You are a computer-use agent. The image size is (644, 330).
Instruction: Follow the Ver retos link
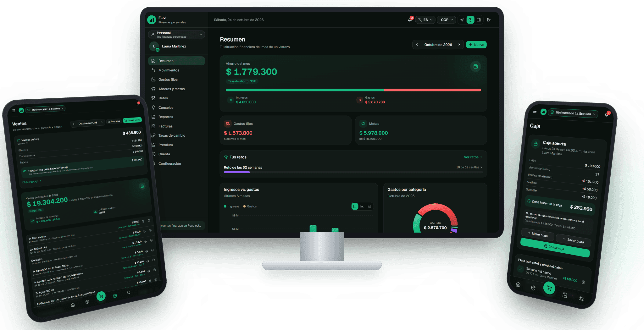pyautogui.click(x=473, y=157)
